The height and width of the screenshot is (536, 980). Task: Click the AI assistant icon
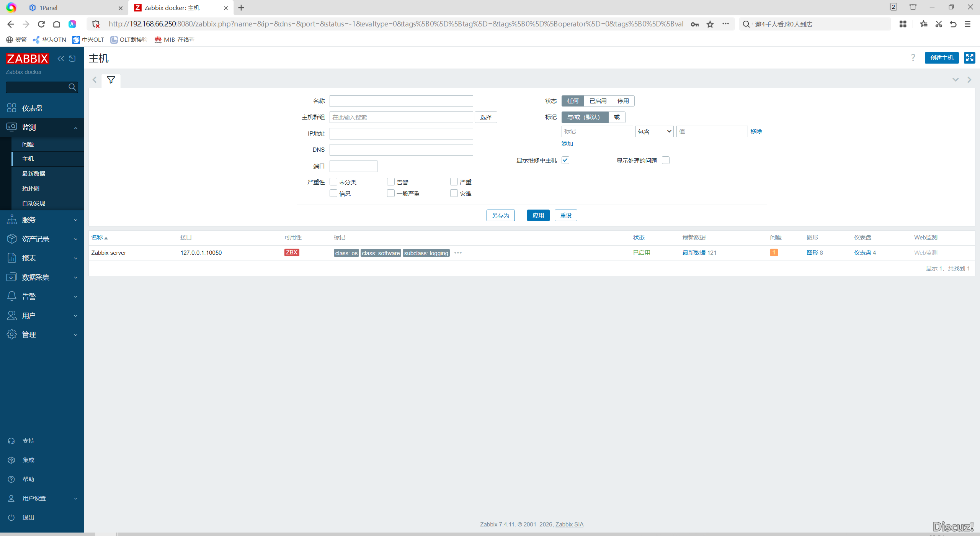click(x=72, y=24)
